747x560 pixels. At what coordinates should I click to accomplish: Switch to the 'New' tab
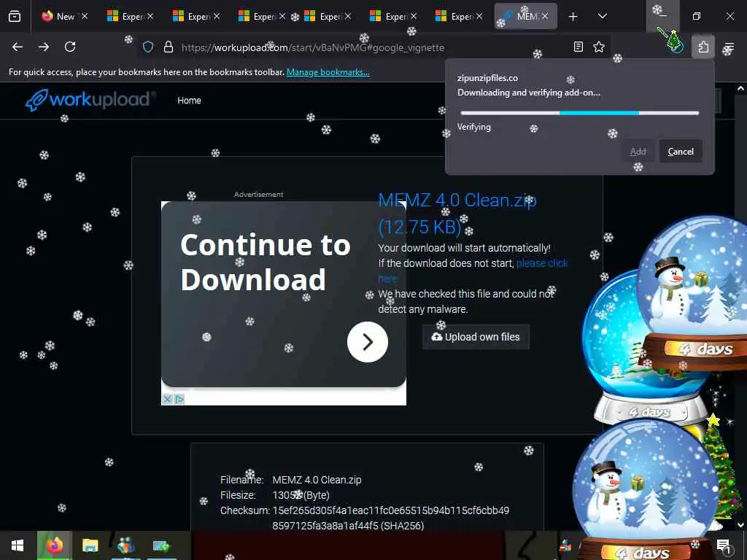coord(65,17)
